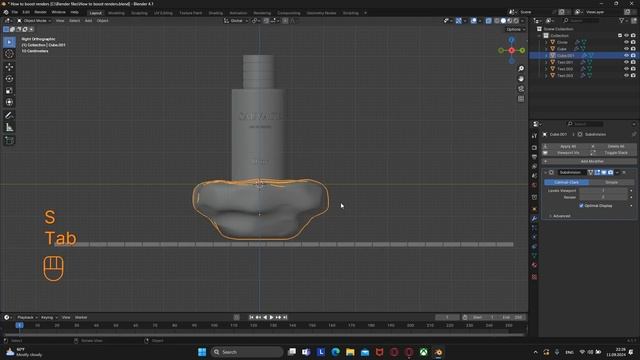Viewport: 640px width, 360px height.
Task: Select the Move tool
Action: [x=9, y=67]
